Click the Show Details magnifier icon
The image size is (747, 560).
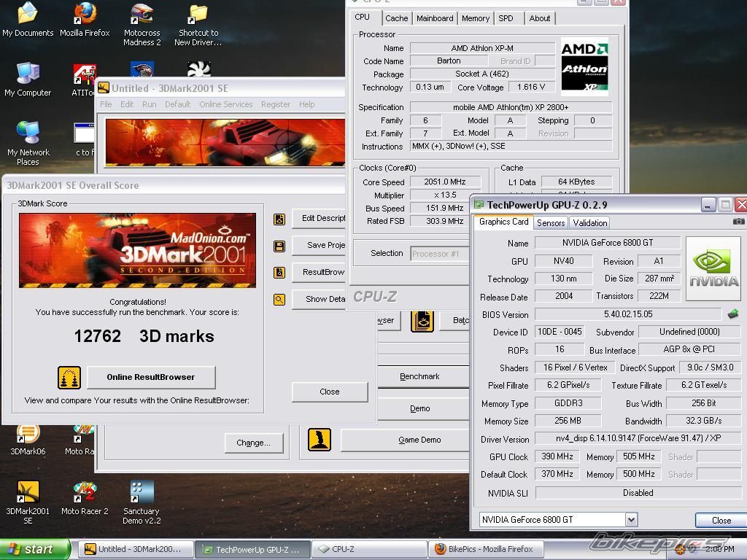(279, 300)
